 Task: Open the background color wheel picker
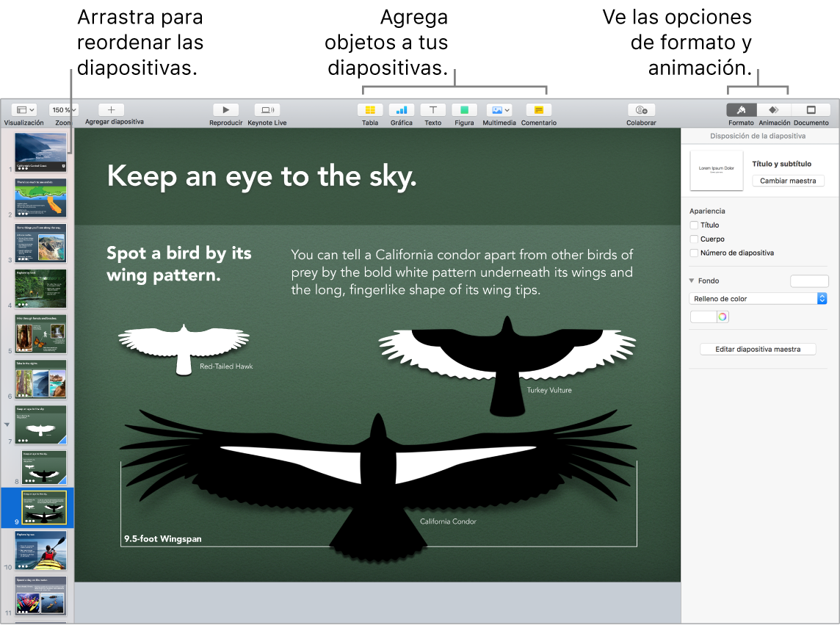(721, 316)
